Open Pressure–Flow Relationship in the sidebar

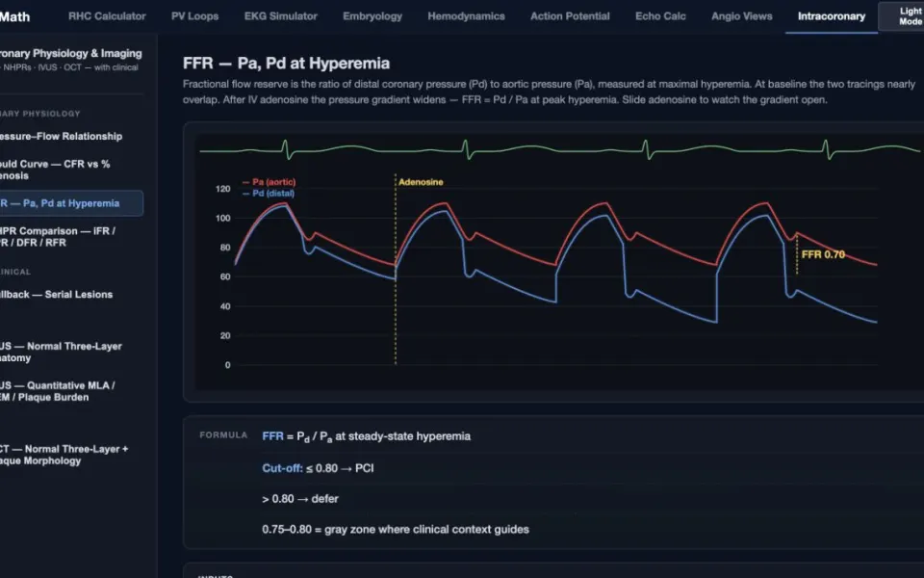(62, 136)
